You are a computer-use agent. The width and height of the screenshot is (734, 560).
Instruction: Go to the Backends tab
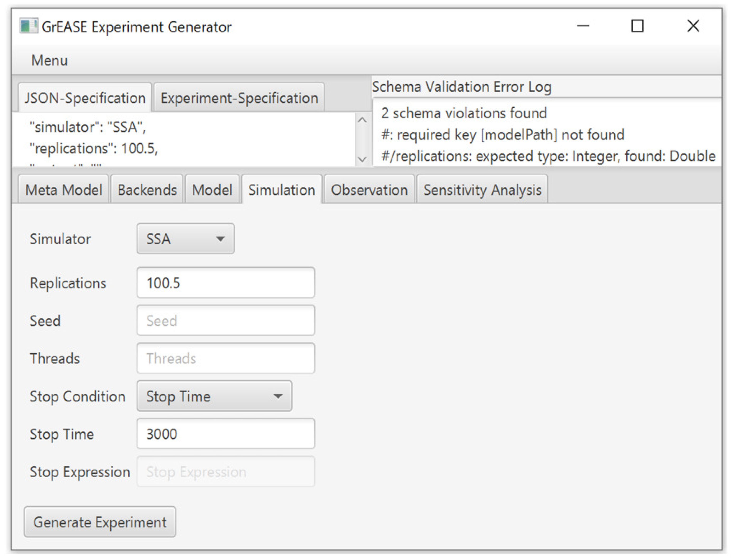tap(147, 190)
